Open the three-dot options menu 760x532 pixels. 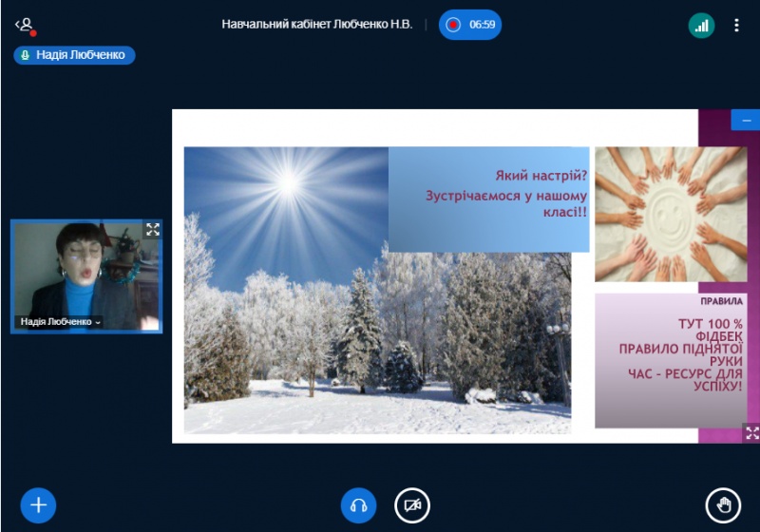736,26
